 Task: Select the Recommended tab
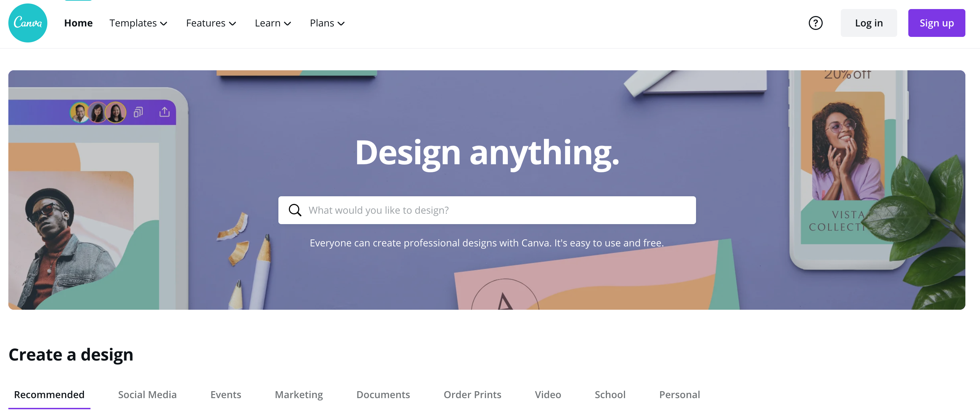(49, 395)
